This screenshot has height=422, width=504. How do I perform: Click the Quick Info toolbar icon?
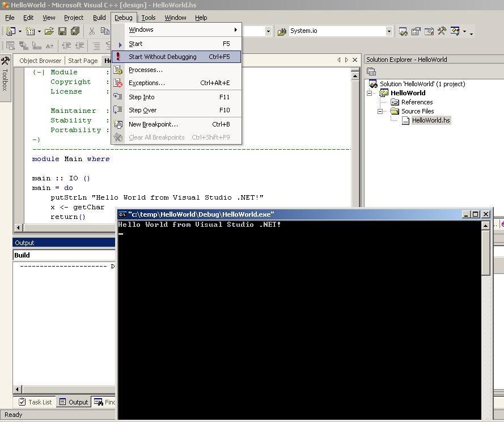[x=37, y=46]
